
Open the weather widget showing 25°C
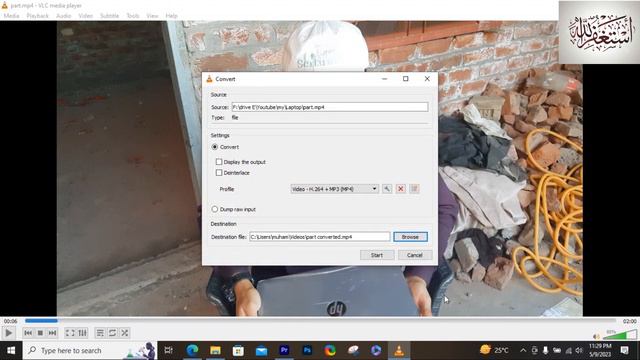pyautogui.click(x=494, y=350)
